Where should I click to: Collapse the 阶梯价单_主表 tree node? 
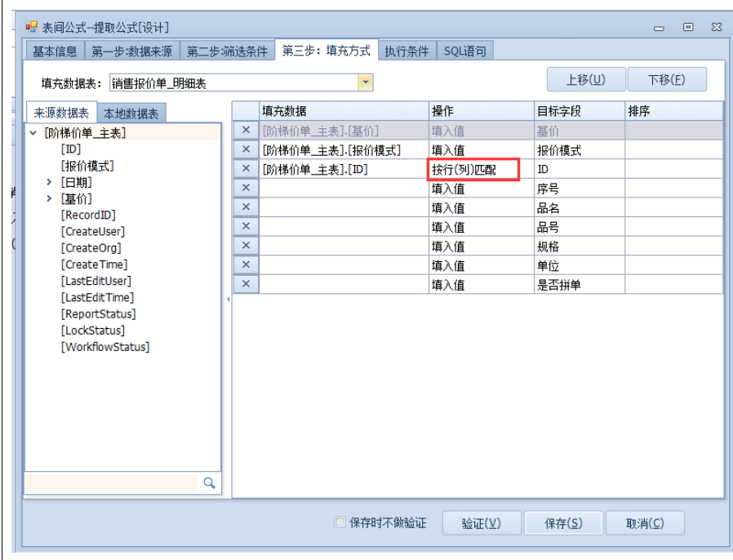(x=33, y=133)
